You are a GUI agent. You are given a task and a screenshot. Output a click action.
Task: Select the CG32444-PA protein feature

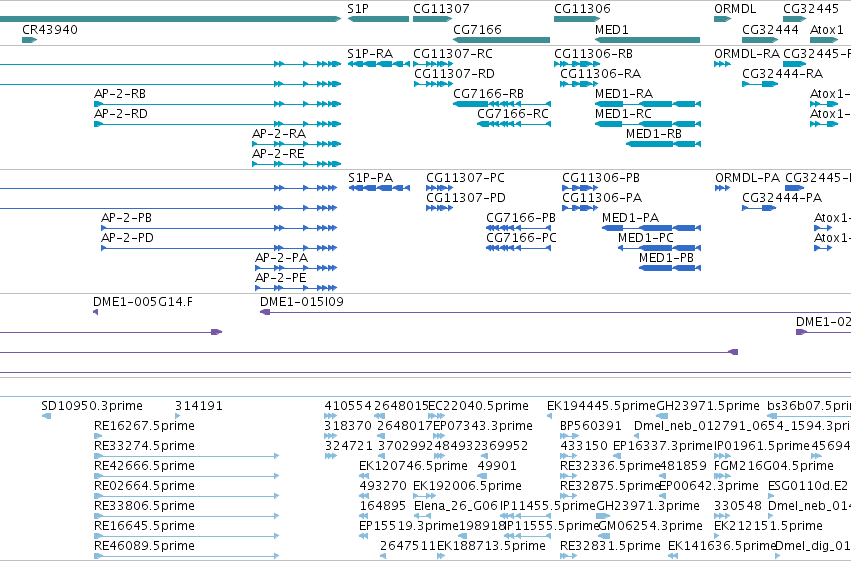click(759, 208)
